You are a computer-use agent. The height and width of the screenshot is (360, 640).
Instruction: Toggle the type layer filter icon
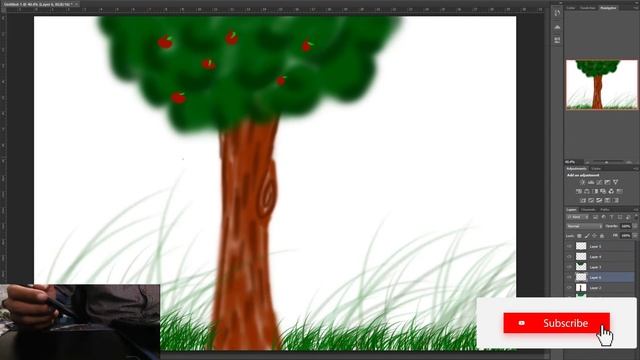pyautogui.click(x=611, y=217)
